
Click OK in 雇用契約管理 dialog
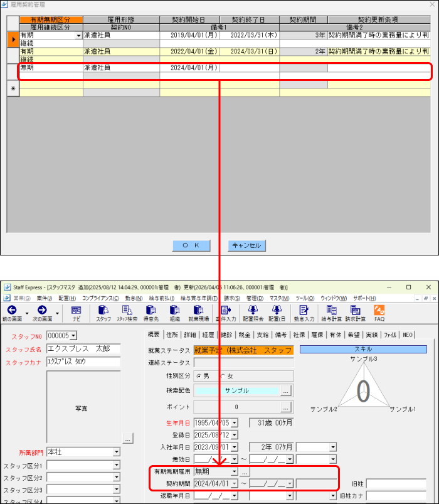pyautogui.click(x=191, y=245)
